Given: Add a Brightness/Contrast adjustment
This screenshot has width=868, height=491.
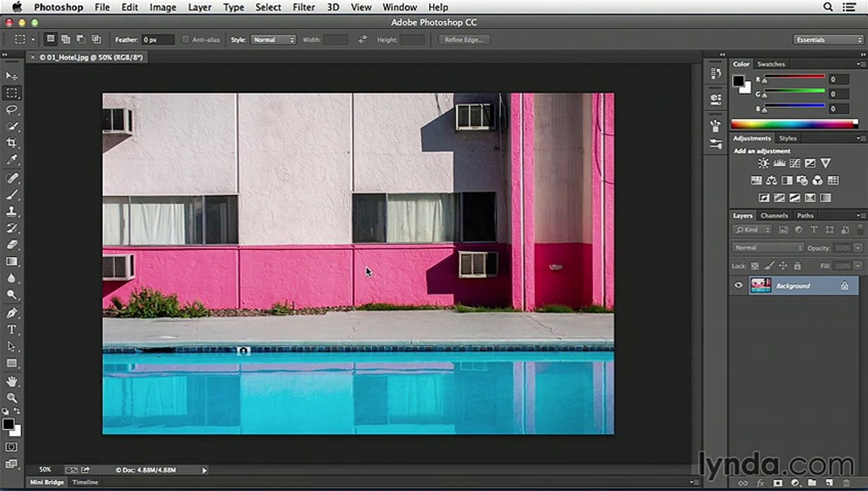Looking at the screenshot, I should 764,164.
